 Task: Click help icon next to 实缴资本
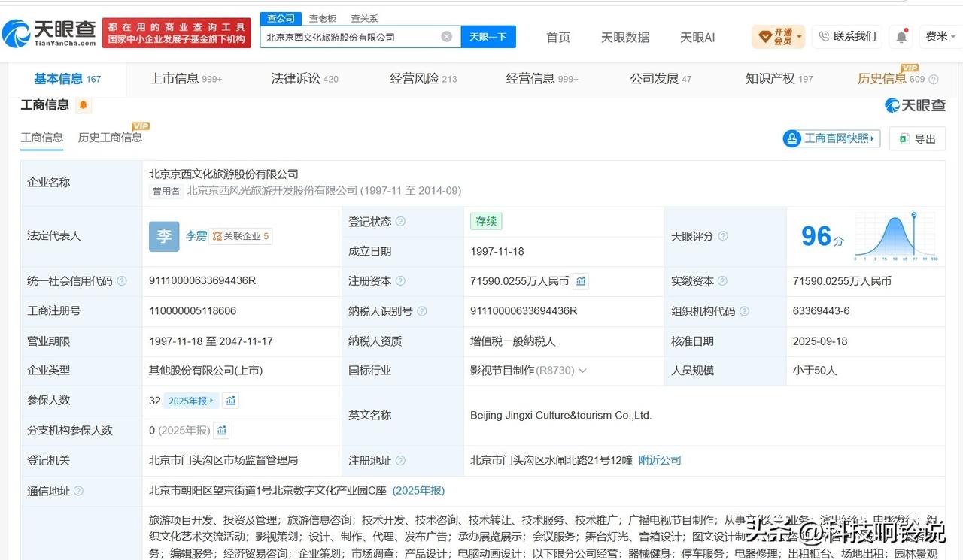click(x=723, y=281)
